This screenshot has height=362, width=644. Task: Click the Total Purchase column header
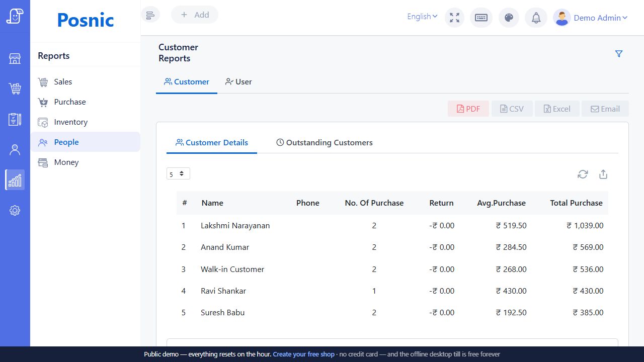click(576, 203)
